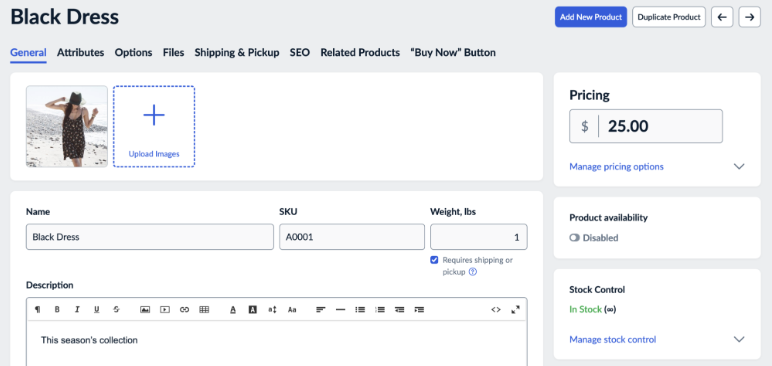
Task: Focus the Weight, lbs field
Action: click(479, 237)
